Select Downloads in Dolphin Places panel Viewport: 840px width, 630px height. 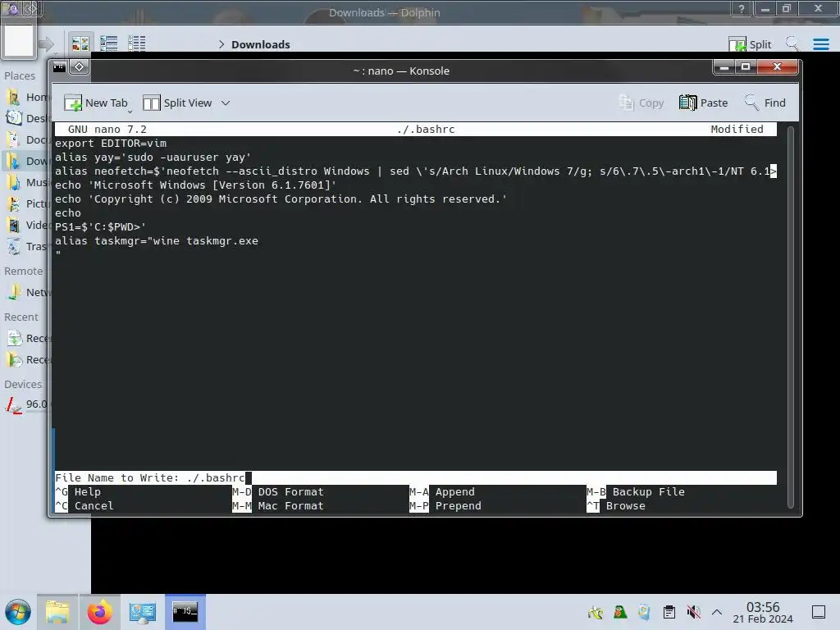click(27, 162)
